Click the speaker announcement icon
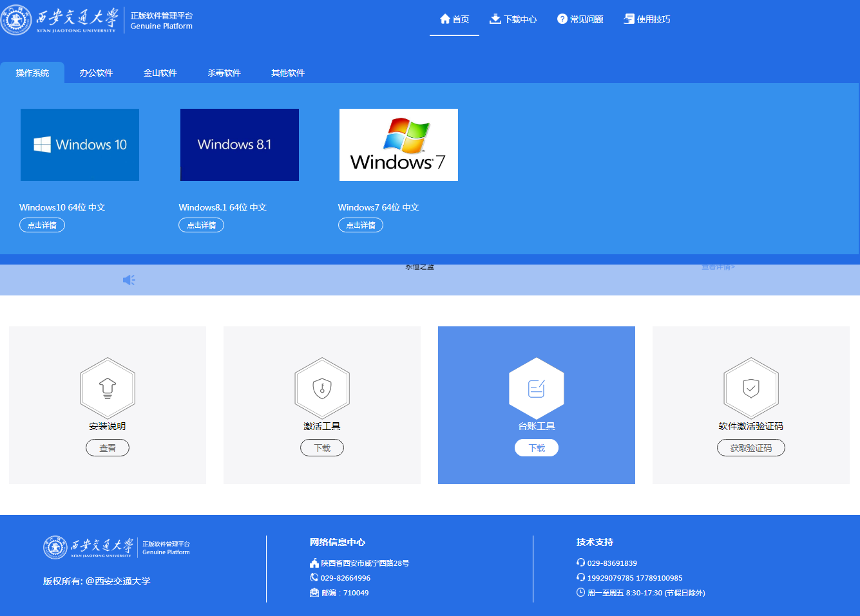The height and width of the screenshot is (616, 860). point(129,280)
